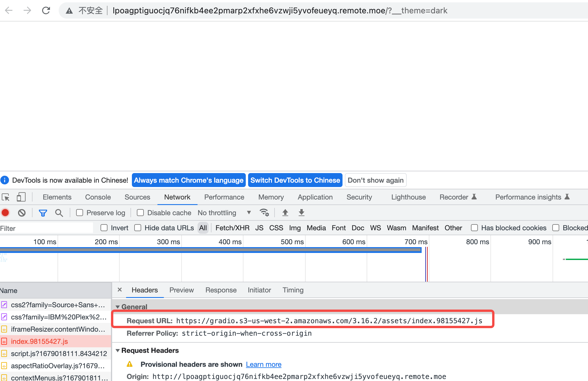The image size is (588, 381).
Task: Check the Has blocked cookies option
Action: [x=474, y=228]
